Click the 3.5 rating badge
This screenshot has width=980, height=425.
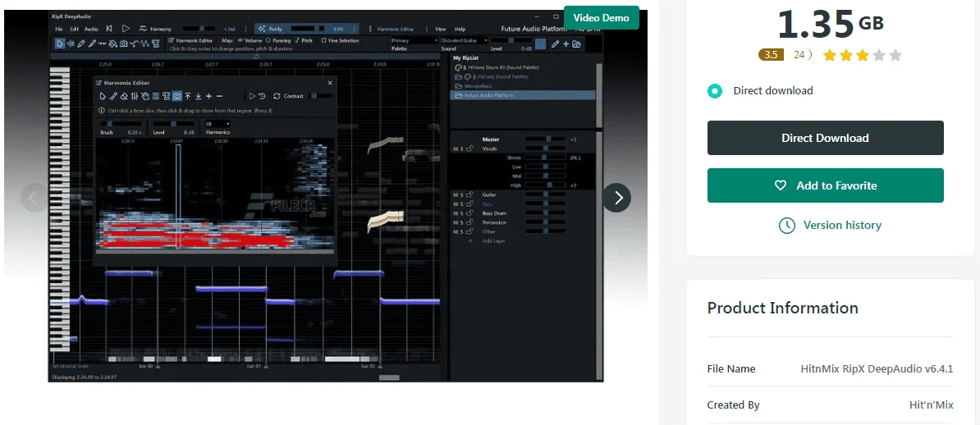coord(771,55)
